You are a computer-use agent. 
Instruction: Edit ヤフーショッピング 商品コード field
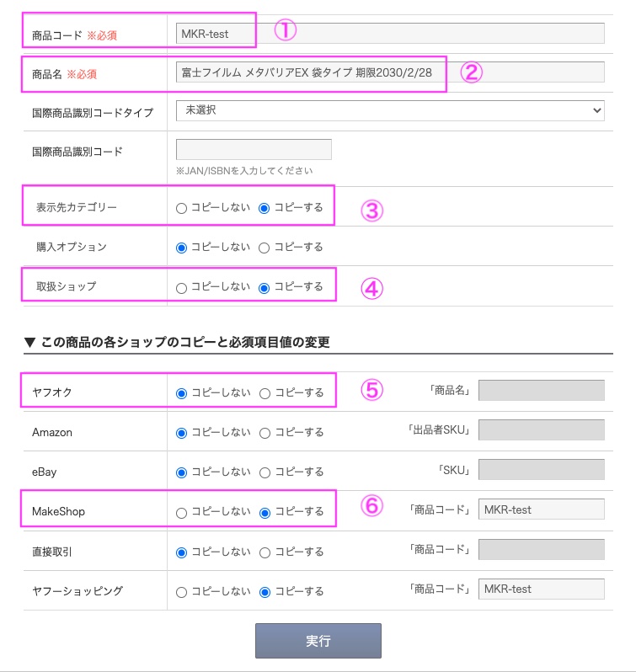(541, 589)
